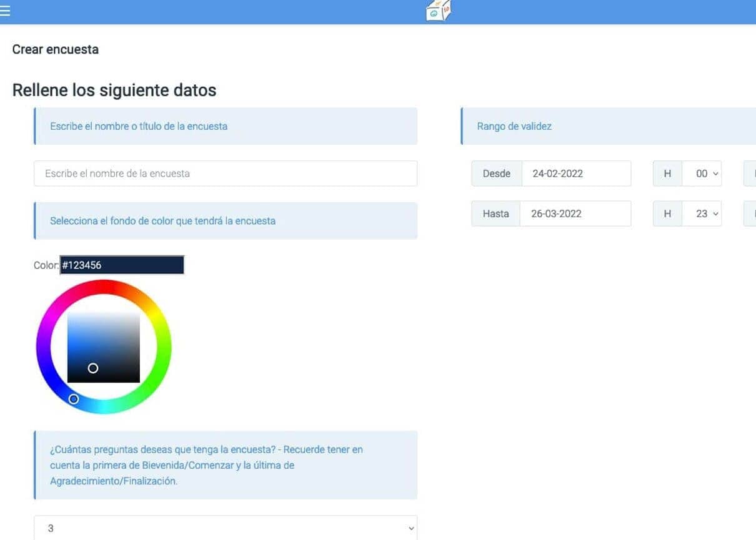The height and width of the screenshot is (540, 756).
Task: Click the brightness marker inside the gradient square
Action: (x=93, y=368)
